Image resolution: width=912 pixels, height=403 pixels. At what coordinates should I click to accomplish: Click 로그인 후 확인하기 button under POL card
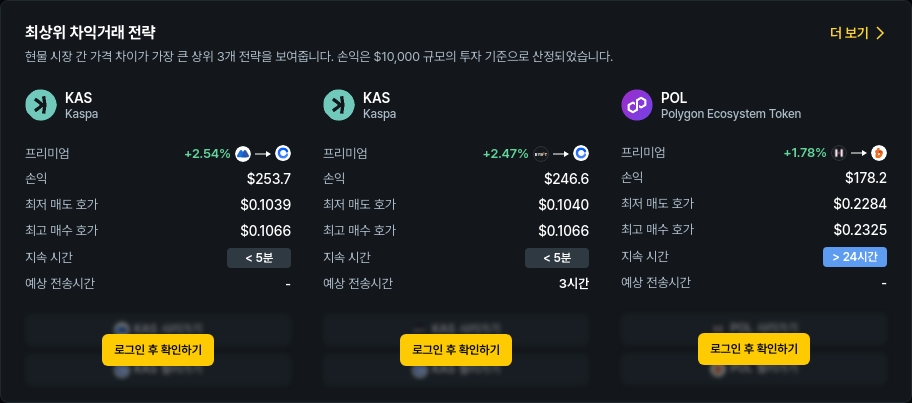754,349
